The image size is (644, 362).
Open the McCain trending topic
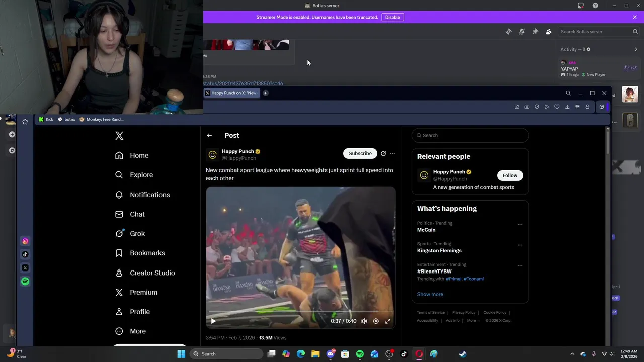click(x=426, y=230)
